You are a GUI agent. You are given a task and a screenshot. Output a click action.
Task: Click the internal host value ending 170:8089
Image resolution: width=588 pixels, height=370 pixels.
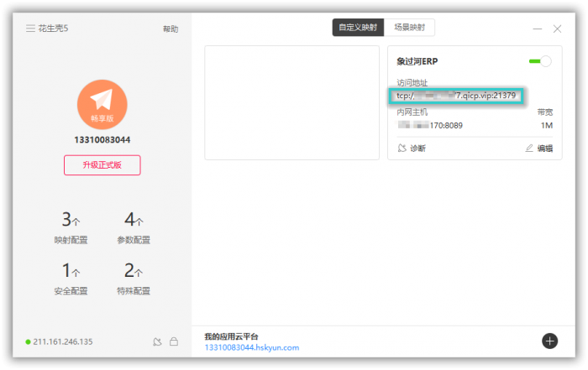point(430,126)
